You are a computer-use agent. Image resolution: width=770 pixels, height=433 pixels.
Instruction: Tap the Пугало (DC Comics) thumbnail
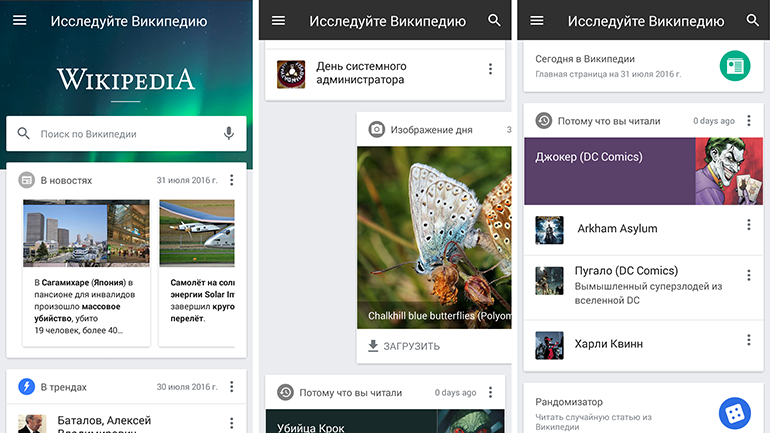549,280
